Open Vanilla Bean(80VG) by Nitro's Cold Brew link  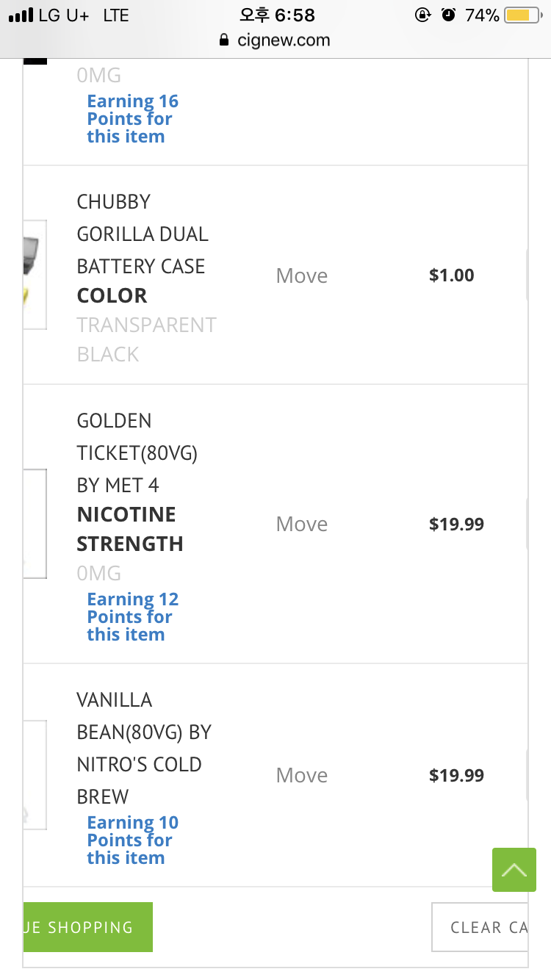pyautogui.click(x=143, y=748)
